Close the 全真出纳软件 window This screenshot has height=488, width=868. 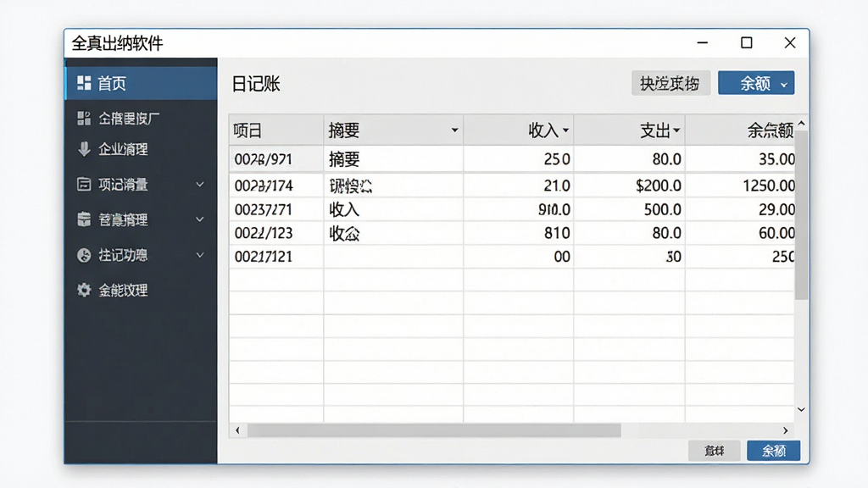[790, 42]
